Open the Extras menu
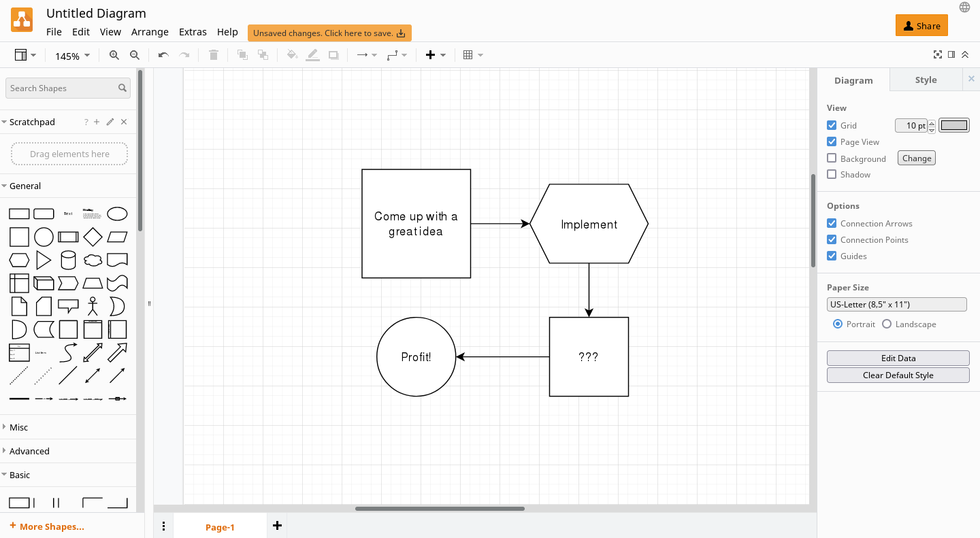 pyautogui.click(x=193, y=31)
